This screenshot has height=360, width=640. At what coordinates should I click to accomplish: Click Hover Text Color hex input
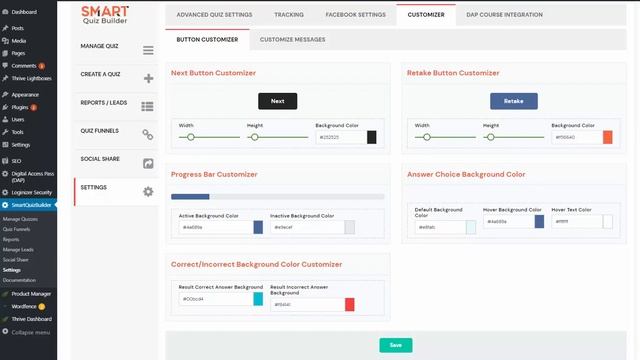tap(577, 222)
